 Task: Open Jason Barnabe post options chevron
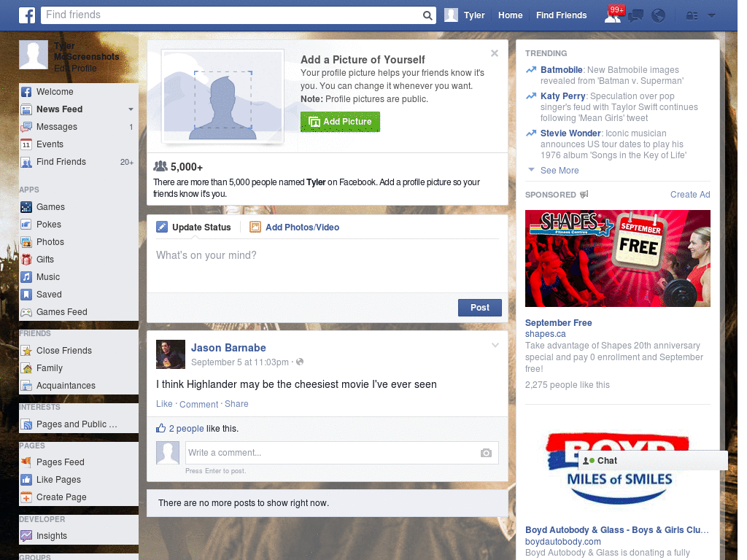pyautogui.click(x=495, y=345)
